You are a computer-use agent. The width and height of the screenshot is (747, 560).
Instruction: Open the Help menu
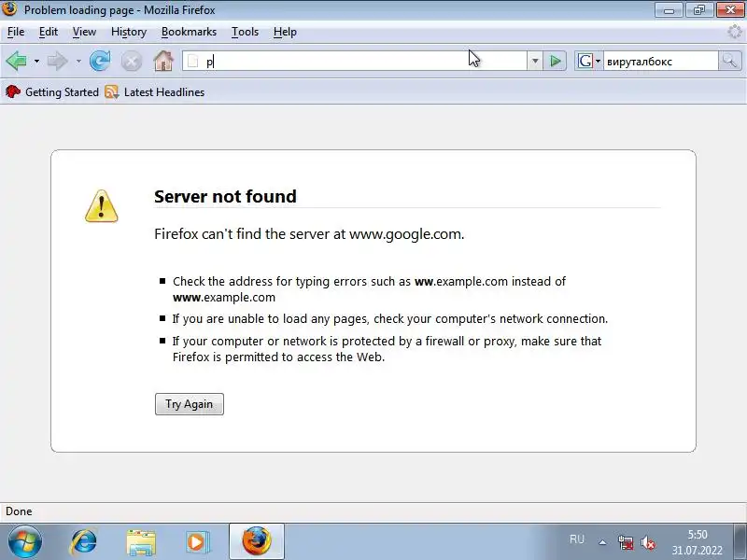point(285,32)
